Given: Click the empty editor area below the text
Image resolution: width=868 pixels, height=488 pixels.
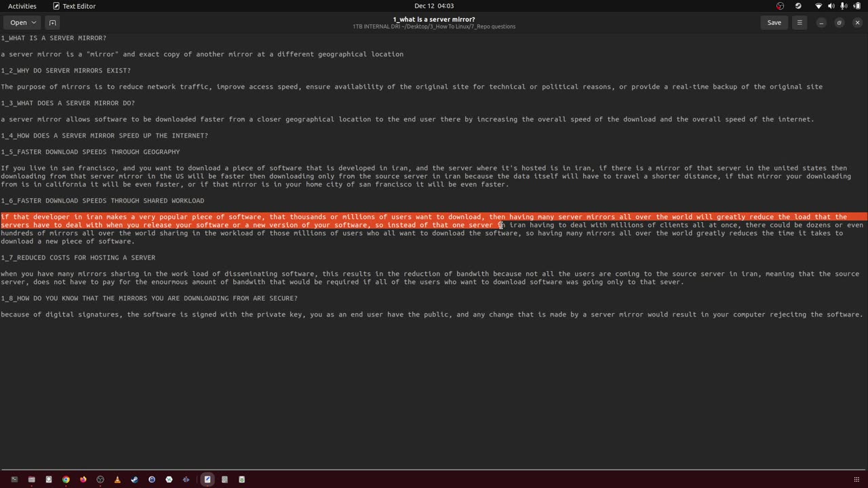Looking at the screenshot, I should [434, 393].
